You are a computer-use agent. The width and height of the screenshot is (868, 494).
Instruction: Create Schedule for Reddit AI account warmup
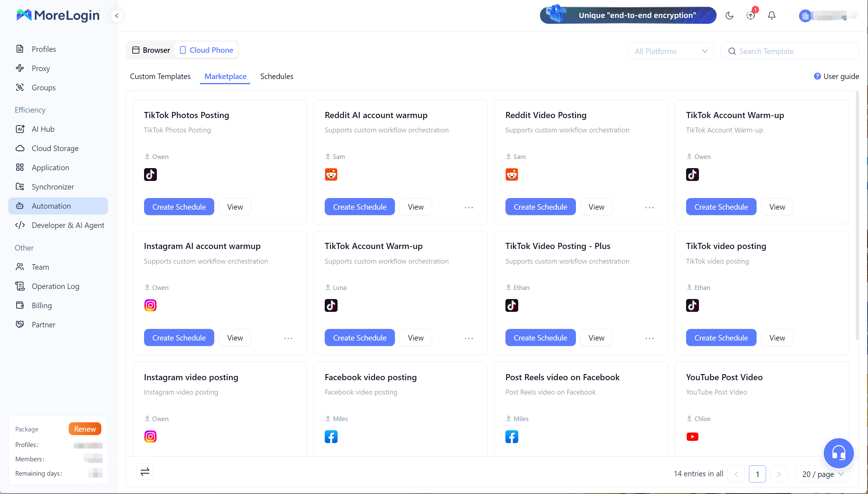pos(360,207)
